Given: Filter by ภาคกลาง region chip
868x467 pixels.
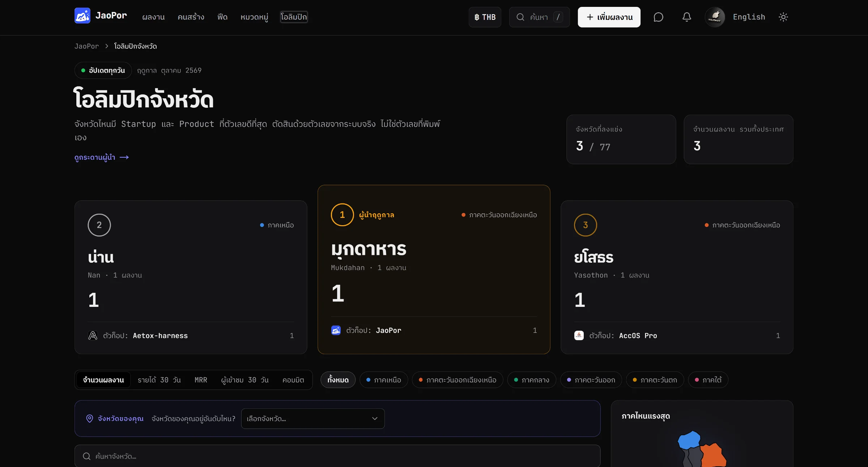Looking at the screenshot, I should point(532,380).
